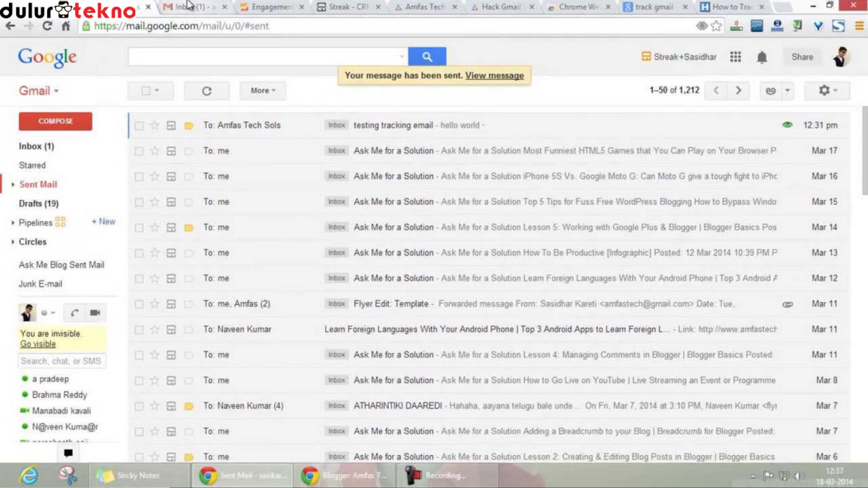Screen dimensions: 868x488
Task: Click importance marker on Amfas Tech Sols row
Action: 189,126
